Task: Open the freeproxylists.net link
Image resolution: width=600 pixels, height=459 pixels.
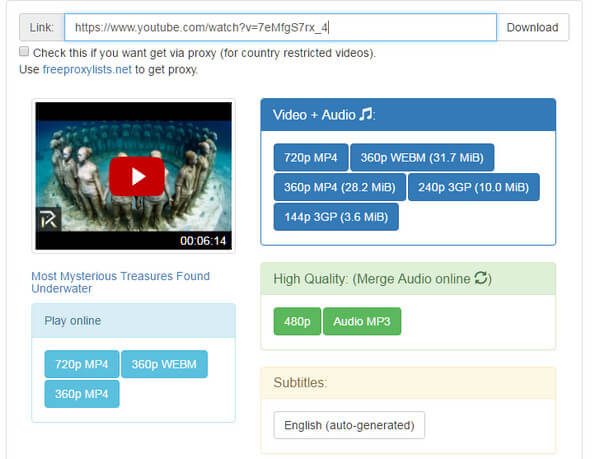Action: pyautogui.click(x=87, y=70)
